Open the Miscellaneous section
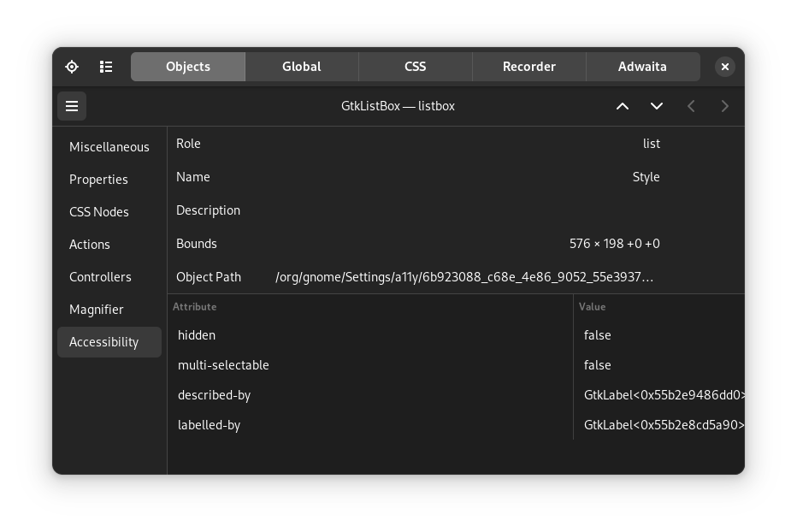 [109, 146]
